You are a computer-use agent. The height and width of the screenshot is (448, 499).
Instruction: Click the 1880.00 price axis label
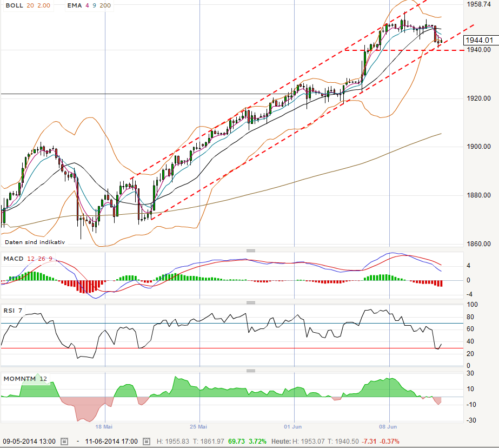pos(478,195)
